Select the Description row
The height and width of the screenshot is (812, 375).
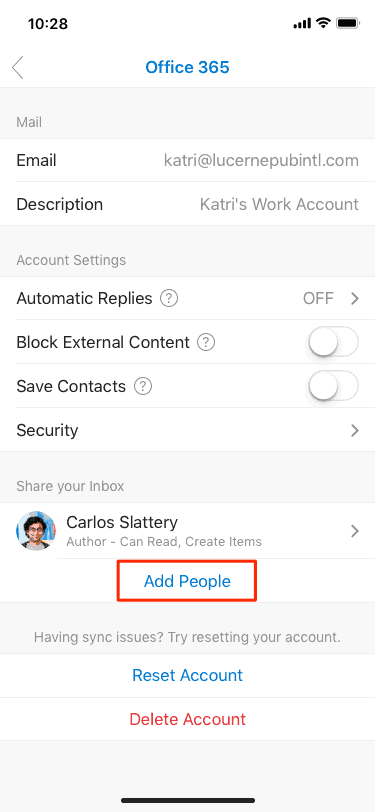(x=188, y=204)
